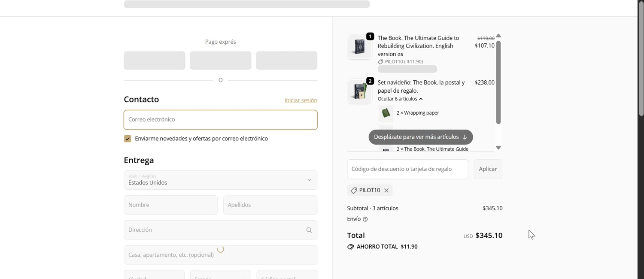This screenshot has width=644, height=279.
Task: Click the Total amount $345.10
Action: pos(489,236)
